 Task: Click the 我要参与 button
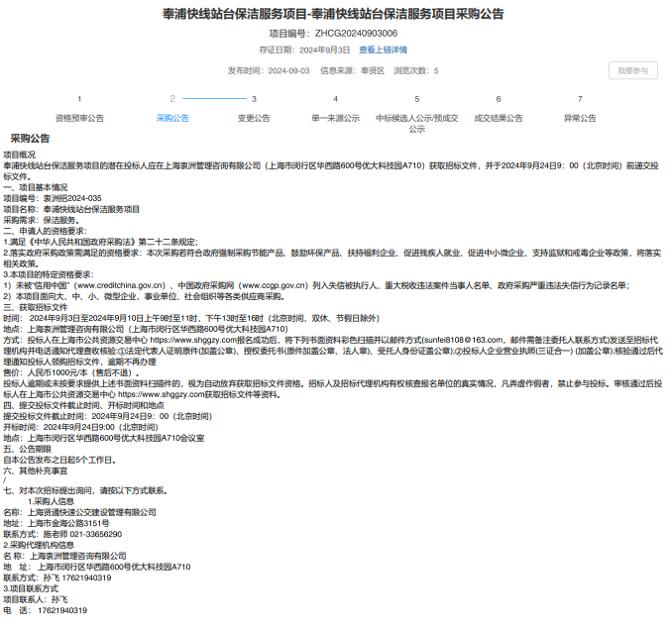click(x=632, y=70)
